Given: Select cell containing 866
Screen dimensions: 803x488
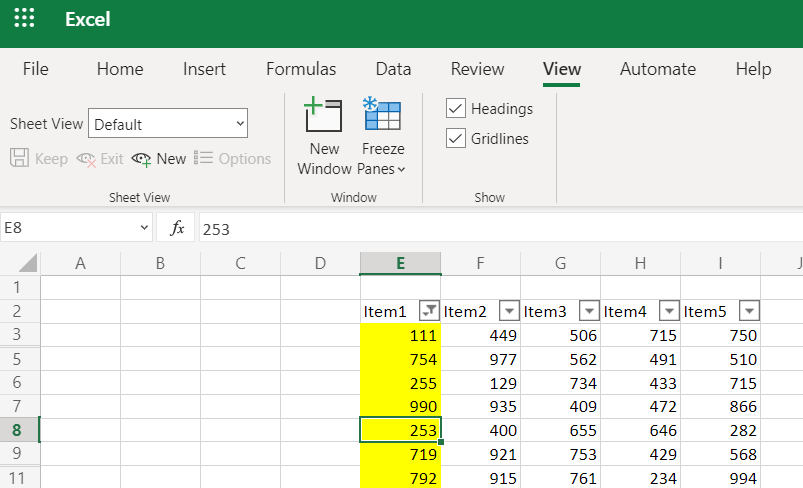Looking at the screenshot, I should (720, 406).
